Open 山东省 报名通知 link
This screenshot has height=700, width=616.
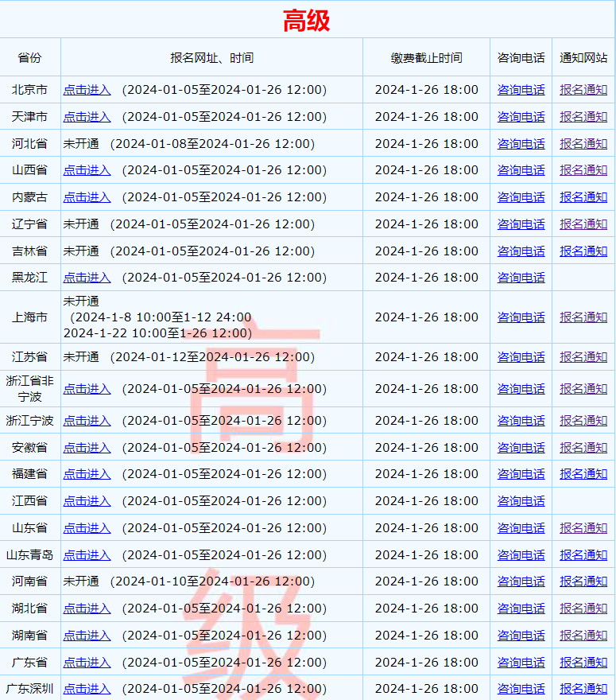pos(583,528)
